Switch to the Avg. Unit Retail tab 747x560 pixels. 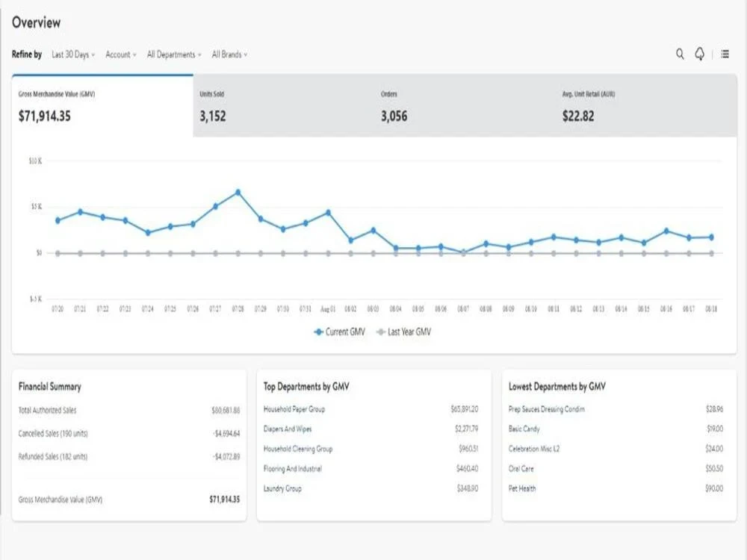646,106
